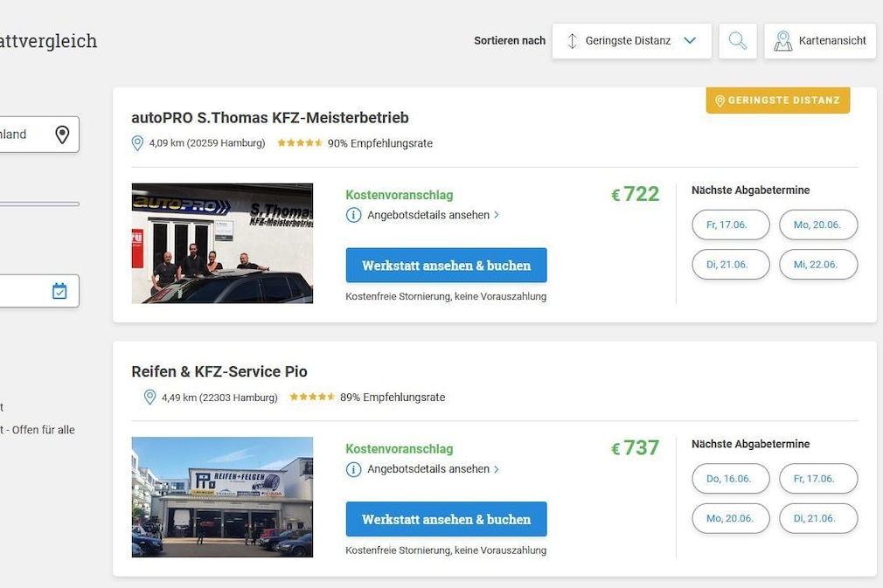Open Reifen & KFZ-Service Pio title

[x=219, y=371]
